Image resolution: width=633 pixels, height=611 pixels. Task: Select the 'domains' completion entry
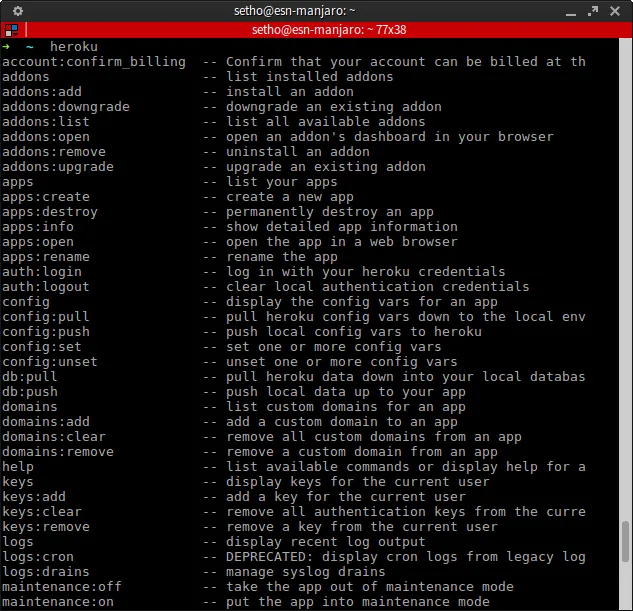click(30, 407)
